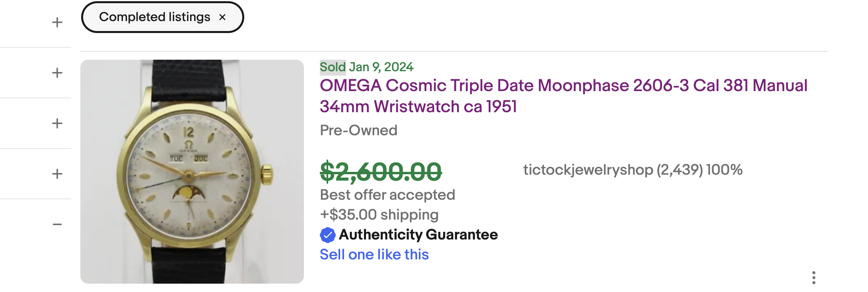
Task: Open the three-dot more options menu
Action: [x=814, y=277]
